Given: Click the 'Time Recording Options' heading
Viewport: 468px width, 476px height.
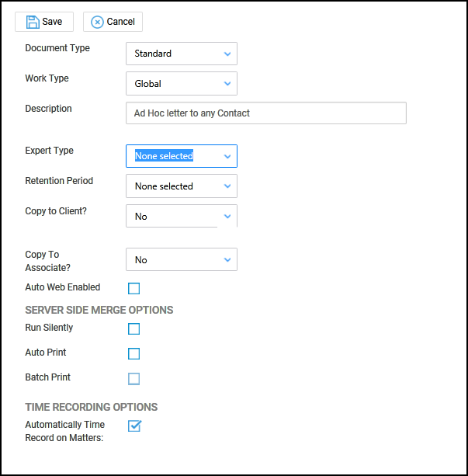Looking at the screenshot, I should [x=92, y=407].
